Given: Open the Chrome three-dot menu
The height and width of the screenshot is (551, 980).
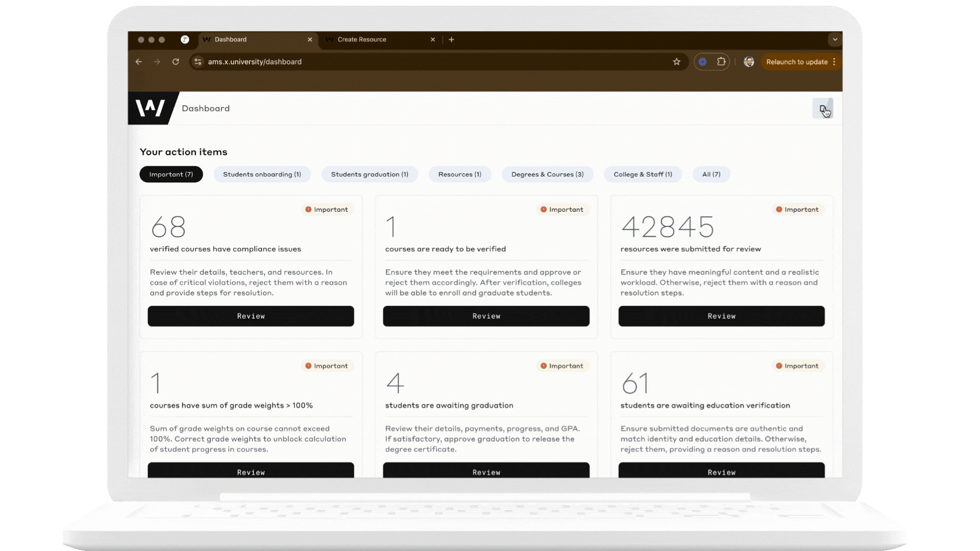Looking at the screenshot, I should 835,62.
